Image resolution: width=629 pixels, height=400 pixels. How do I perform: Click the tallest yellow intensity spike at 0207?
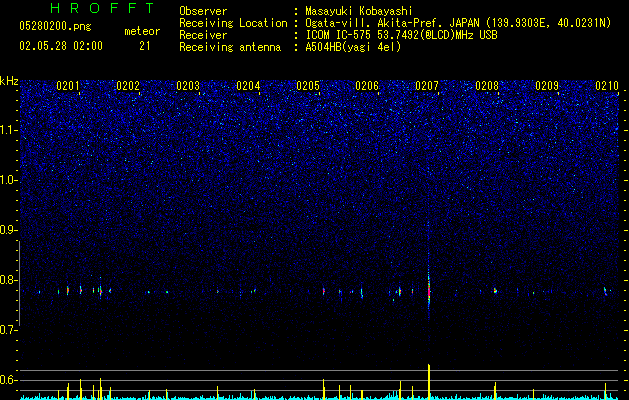[429, 382]
